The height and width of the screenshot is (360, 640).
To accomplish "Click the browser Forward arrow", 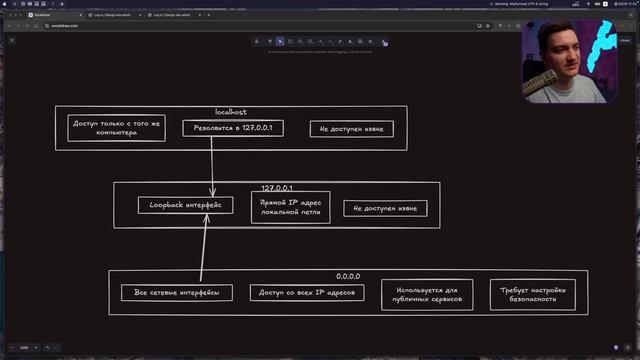I will coord(18,26).
